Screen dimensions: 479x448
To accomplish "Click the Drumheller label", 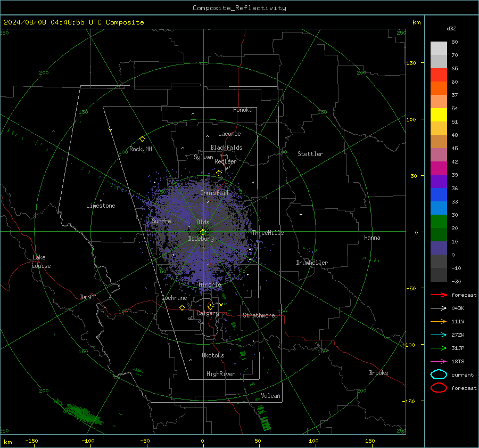I will pyautogui.click(x=312, y=263).
